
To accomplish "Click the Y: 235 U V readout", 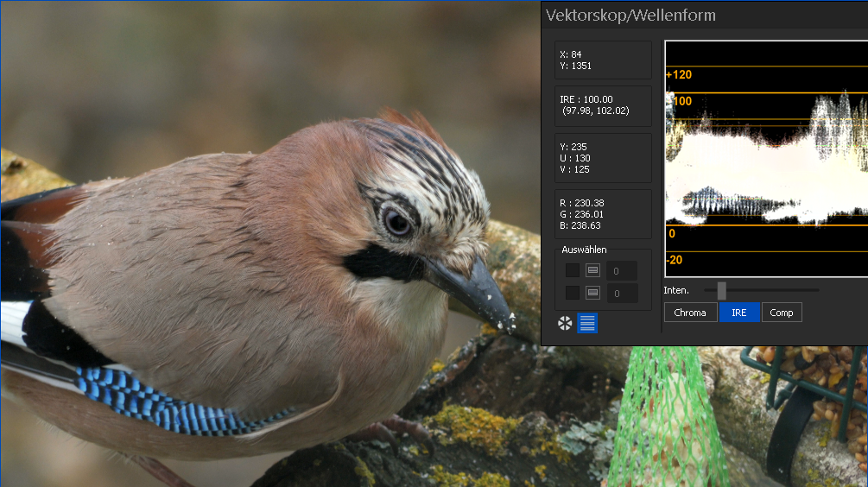I will (603, 158).
